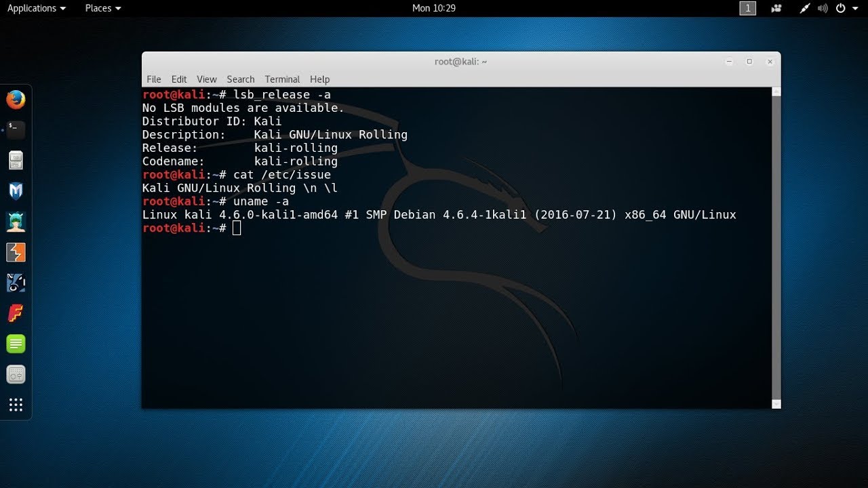Viewport: 868px width, 488px height.
Task: Click 'x86_64 GNU/Linux' at line end
Action: [680, 215]
